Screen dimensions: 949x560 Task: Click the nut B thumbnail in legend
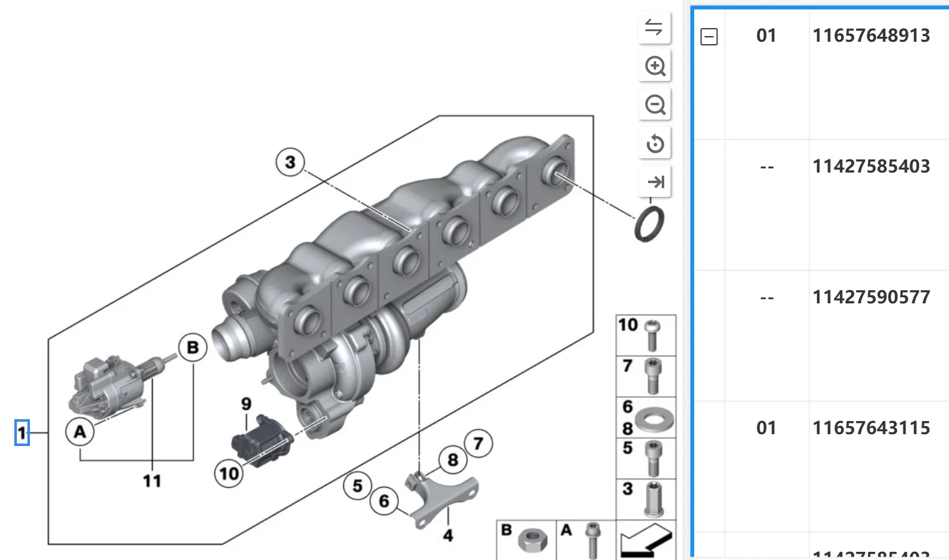tap(527, 540)
